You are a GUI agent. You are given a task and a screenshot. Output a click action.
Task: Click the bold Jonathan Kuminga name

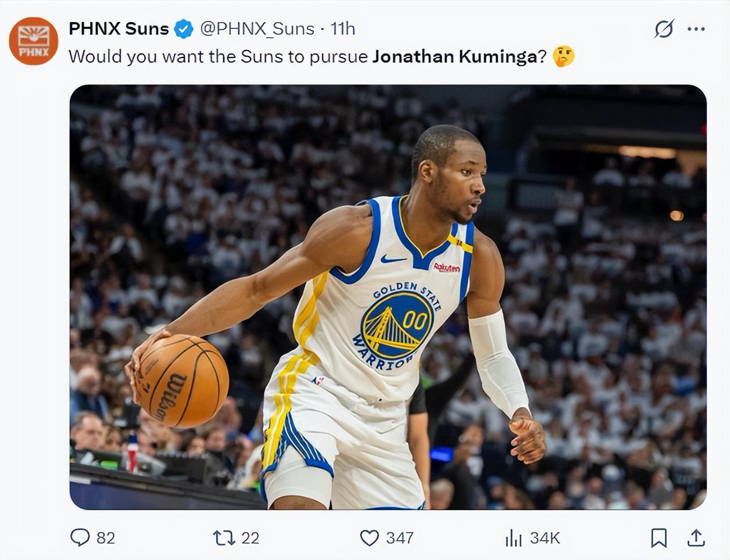(454, 56)
